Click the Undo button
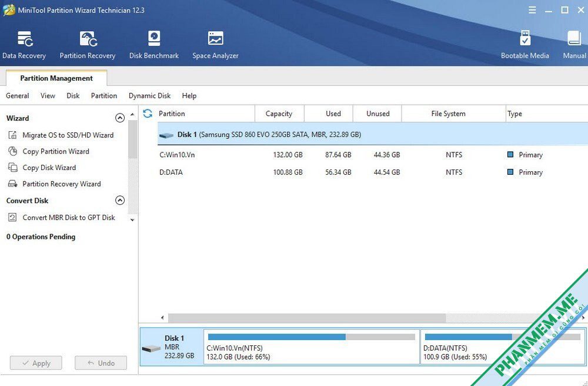 coord(101,363)
